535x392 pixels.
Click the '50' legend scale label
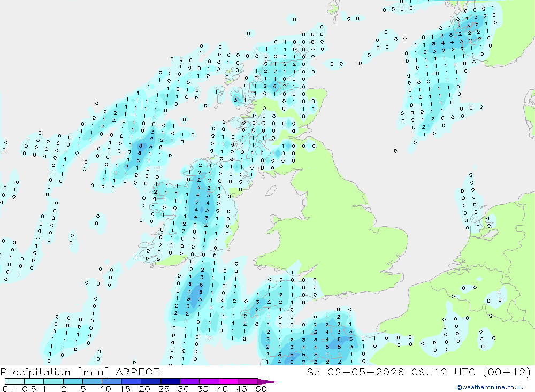point(261,389)
